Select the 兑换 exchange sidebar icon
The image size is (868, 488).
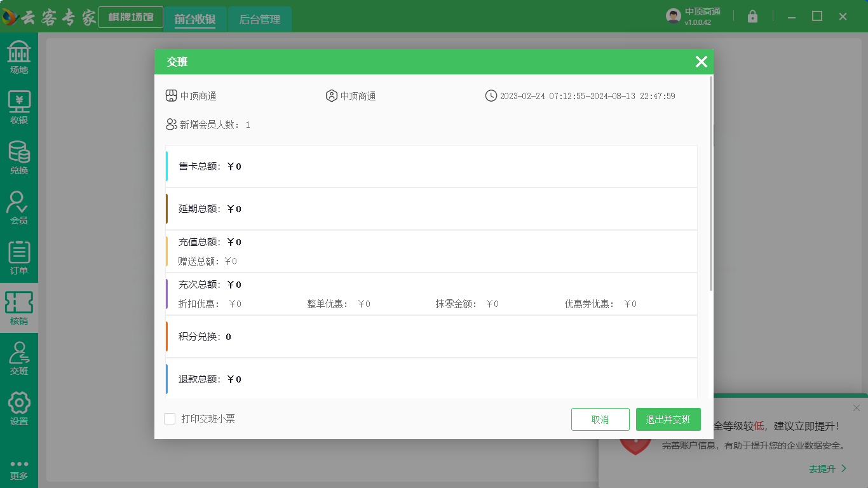pyautogui.click(x=19, y=158)
